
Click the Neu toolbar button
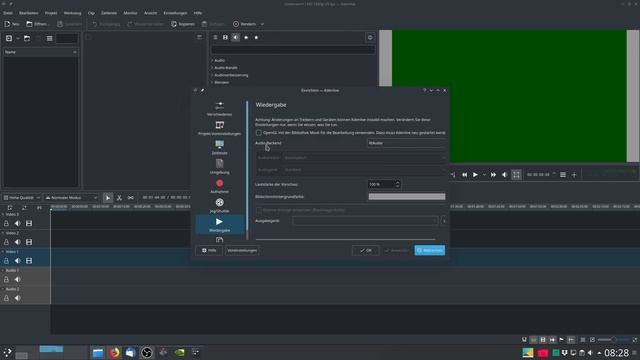click(12, 24)
